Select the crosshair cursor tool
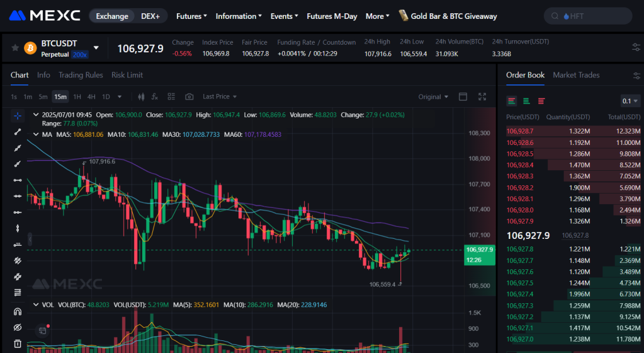The image size is (644, 353). (x=18, y=115)
